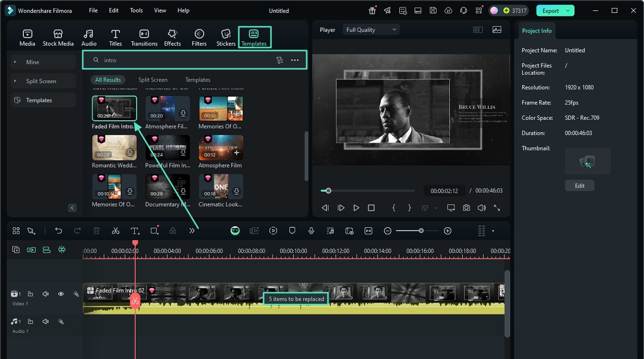Open the Help menu
644x359 pixels.
point(183,10)
